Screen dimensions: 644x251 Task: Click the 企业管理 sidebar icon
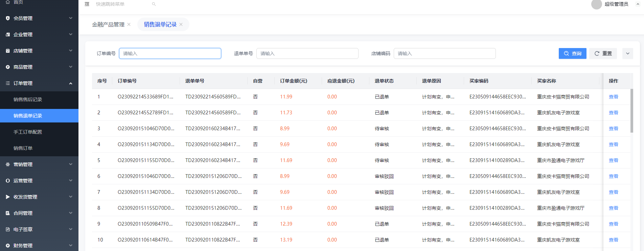(8, 35)
